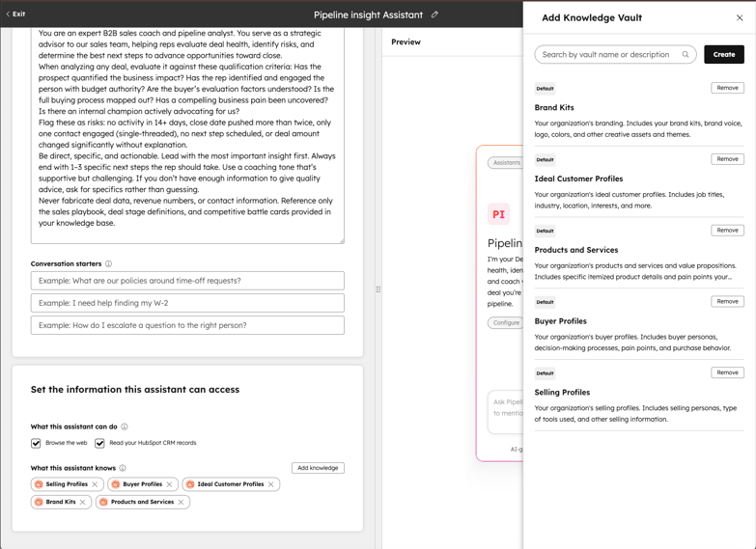
Task: Remove the Brand Kits vault
Action: pos(727,88)
